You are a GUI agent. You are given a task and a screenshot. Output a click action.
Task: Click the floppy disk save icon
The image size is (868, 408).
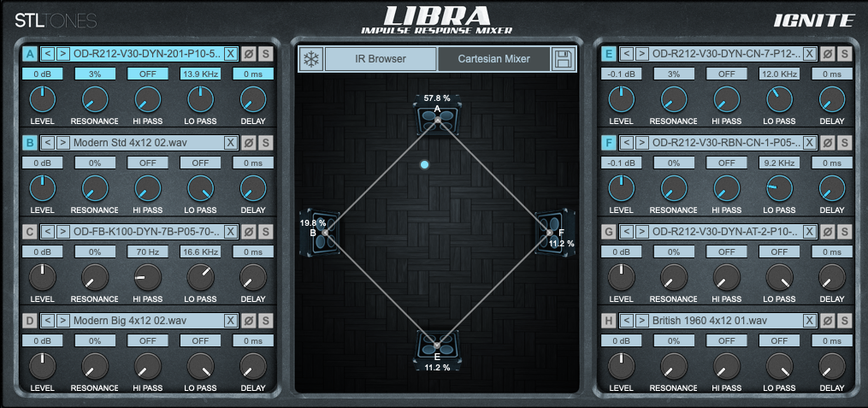point(563,59)
